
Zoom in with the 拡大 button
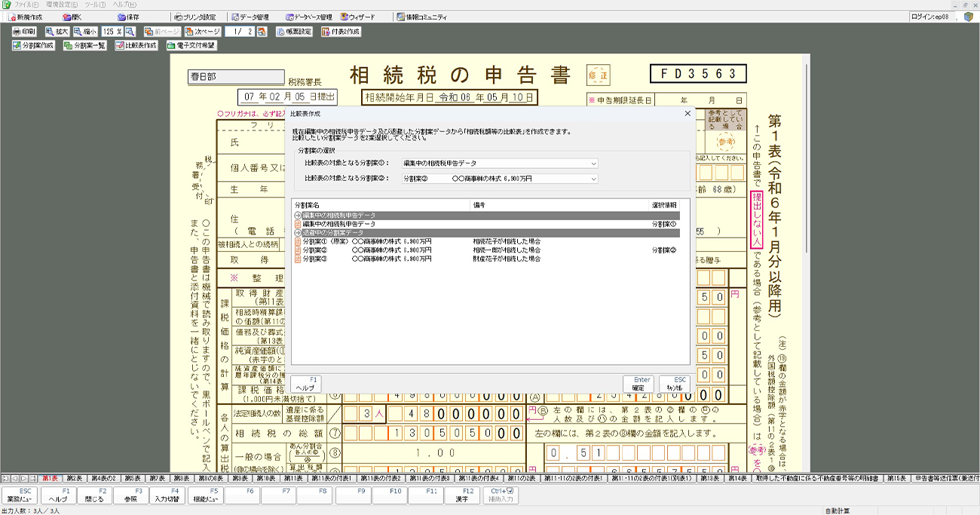tap(57, 32)
